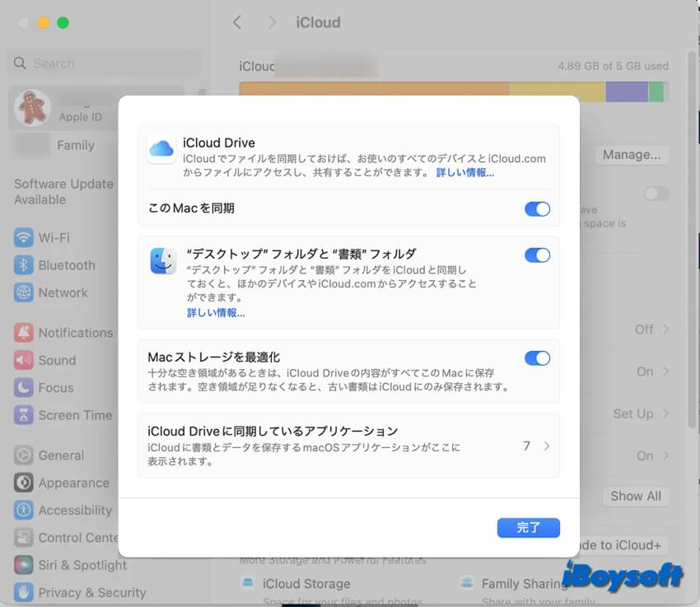
Task: Expand apps syncing to iCloud Drive chevron
Action: (x=547, y=446)
